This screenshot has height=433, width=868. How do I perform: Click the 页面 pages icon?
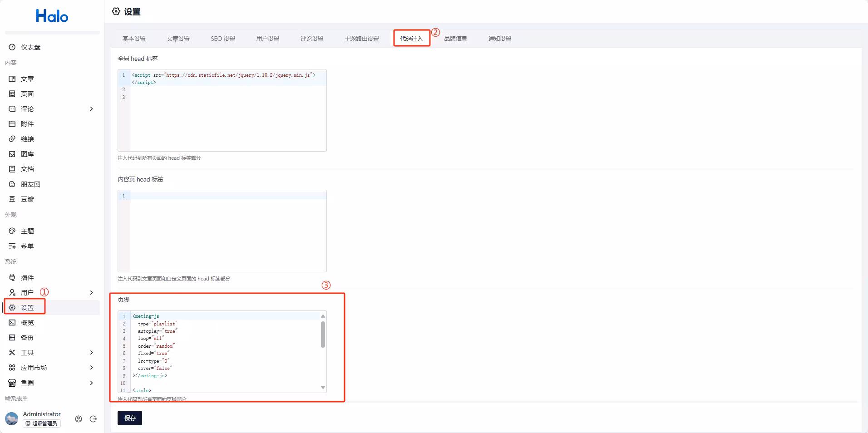pyautogui.click(x=12, y=94)
